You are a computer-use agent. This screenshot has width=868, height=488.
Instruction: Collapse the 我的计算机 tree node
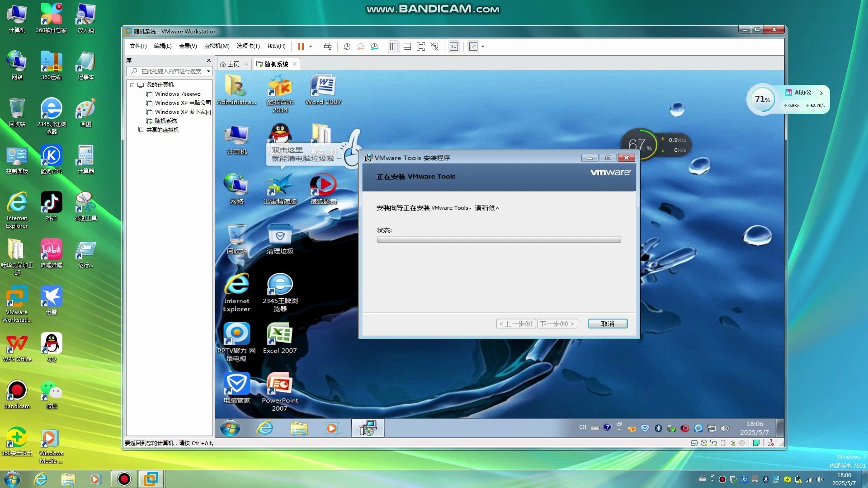pyautogui.click(x=132, y=84)
